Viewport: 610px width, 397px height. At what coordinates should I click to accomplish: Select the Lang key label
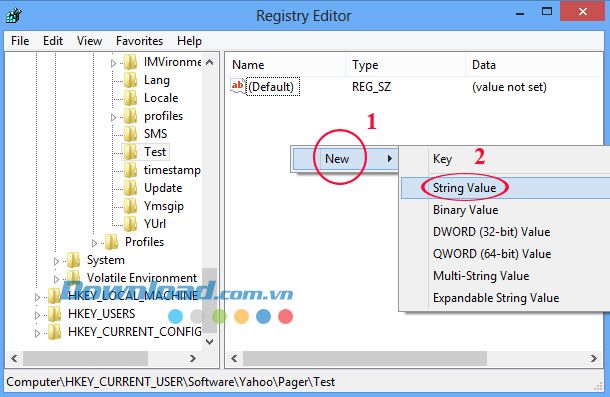[x=157, y=80]
